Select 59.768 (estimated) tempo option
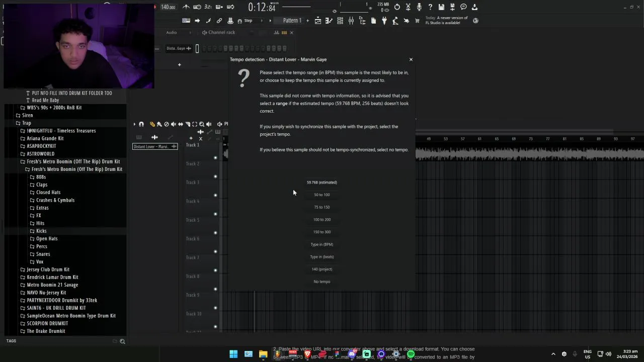Image resolution: width=644 pixels, height=362 pixels. 322,183
